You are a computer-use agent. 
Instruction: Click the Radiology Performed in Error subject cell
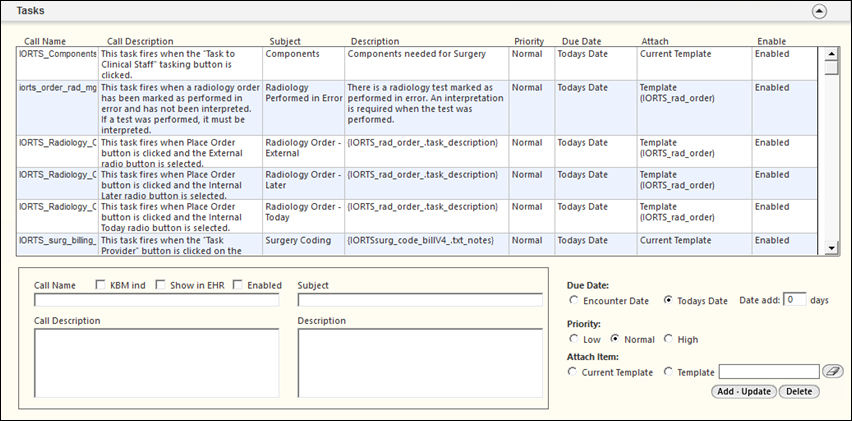coord(303,108)
